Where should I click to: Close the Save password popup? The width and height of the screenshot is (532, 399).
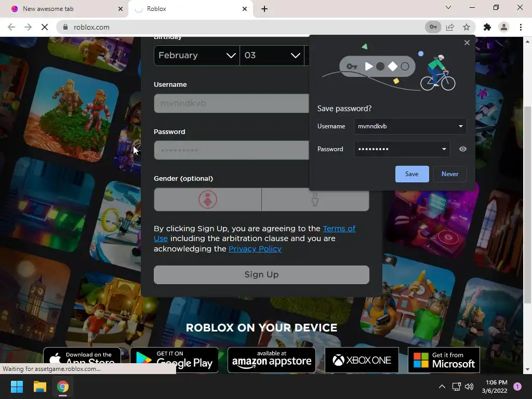(x=467, y=43)
